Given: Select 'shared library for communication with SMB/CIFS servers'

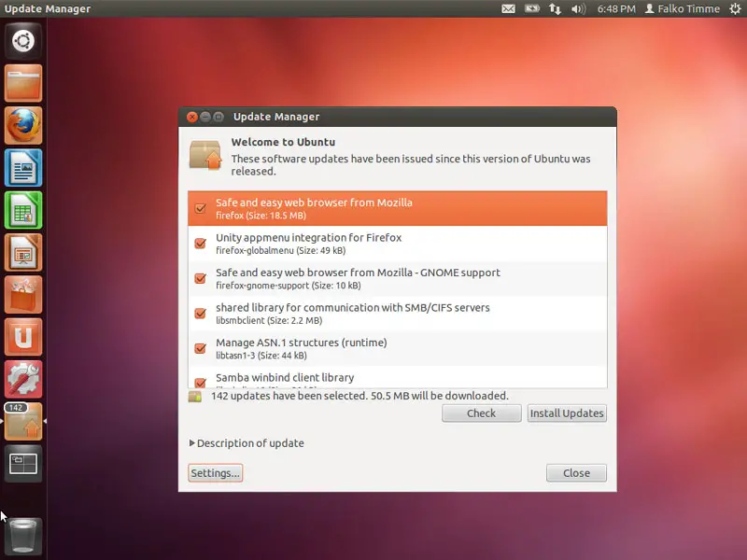Looking at the screenshot, I should click(398, 314).
